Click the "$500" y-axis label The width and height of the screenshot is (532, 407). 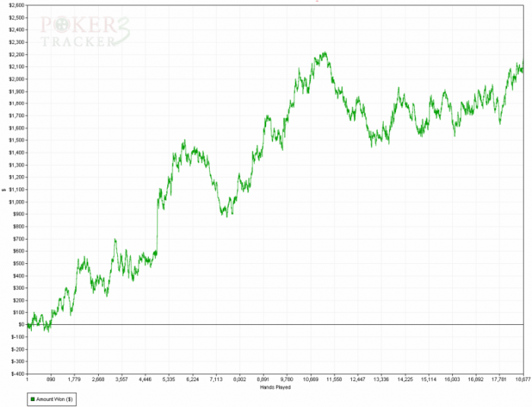click(18, 263)
